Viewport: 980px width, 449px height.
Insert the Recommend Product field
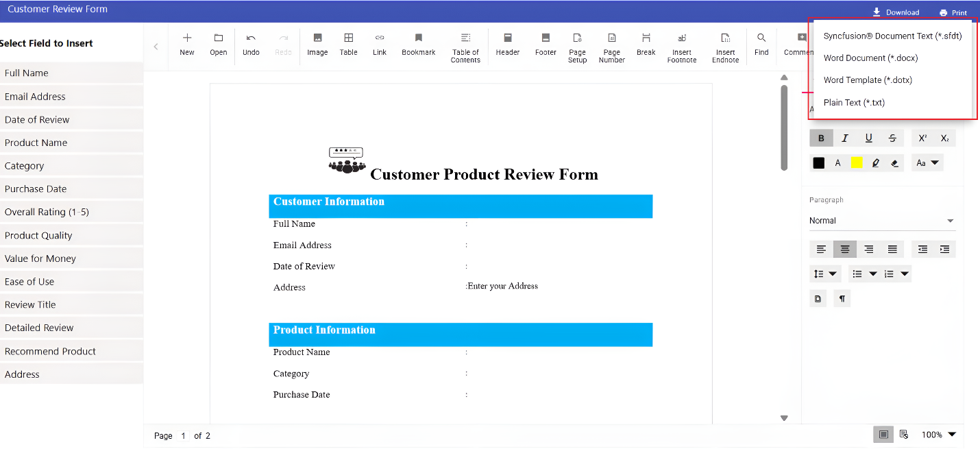coord(71,351)
